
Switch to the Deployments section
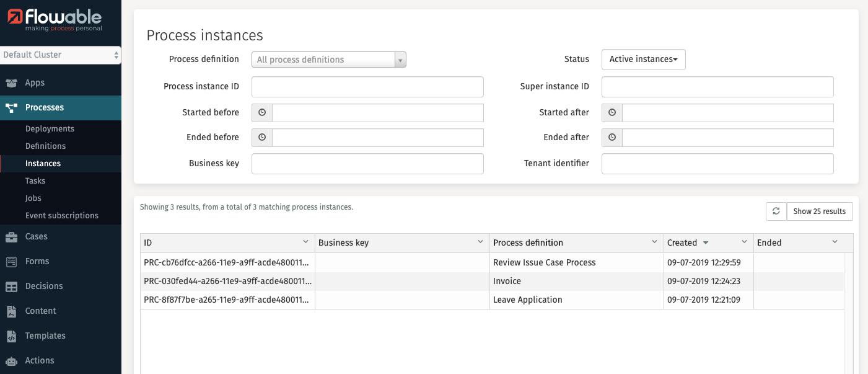[x=50, y=128]
